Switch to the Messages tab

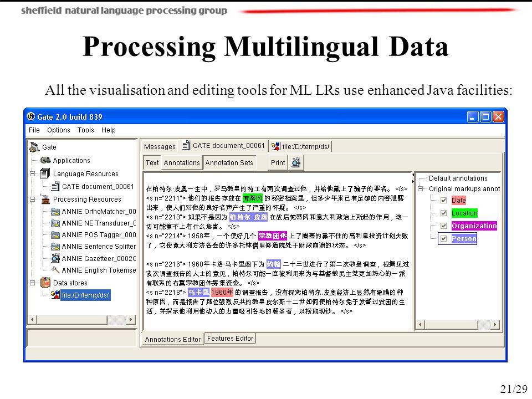pyautogui.click(x=160, y=146)
